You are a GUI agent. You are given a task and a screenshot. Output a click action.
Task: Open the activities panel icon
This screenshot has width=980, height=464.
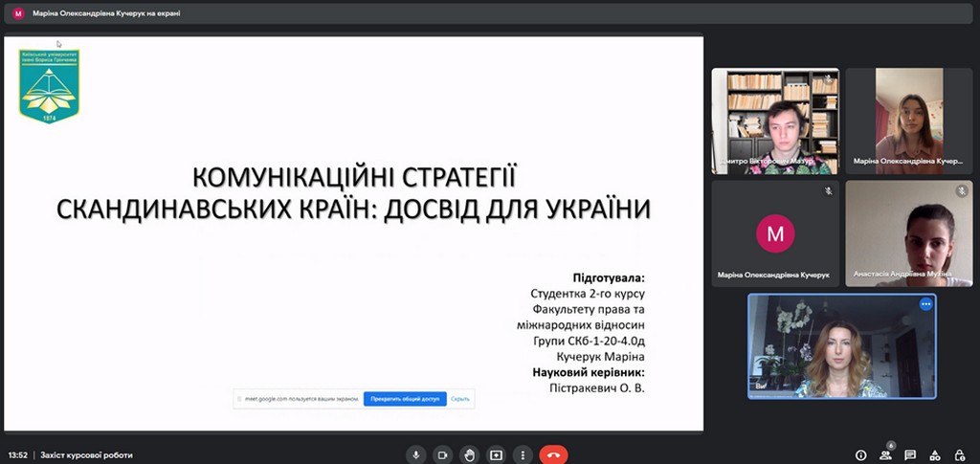[x=935, y=455]
